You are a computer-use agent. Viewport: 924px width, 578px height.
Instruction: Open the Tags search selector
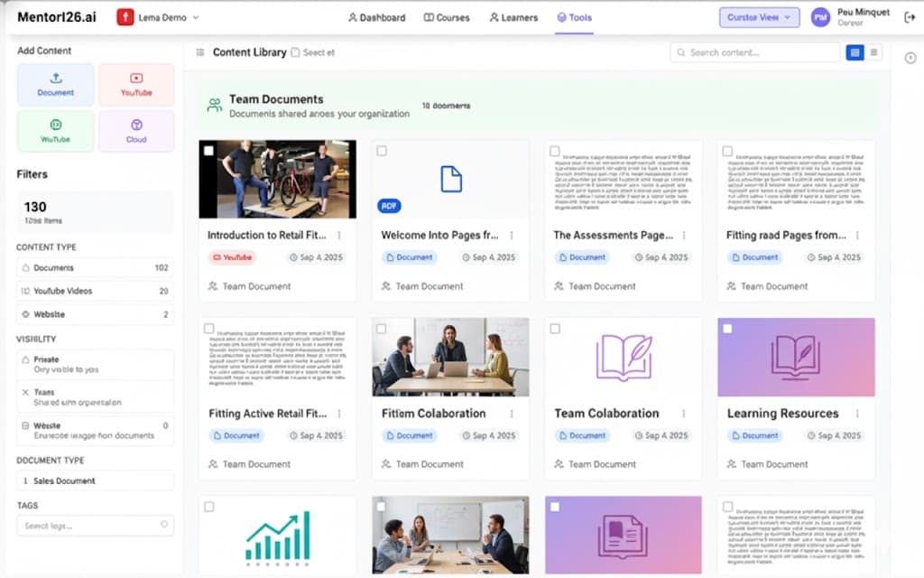coord(95,526)
